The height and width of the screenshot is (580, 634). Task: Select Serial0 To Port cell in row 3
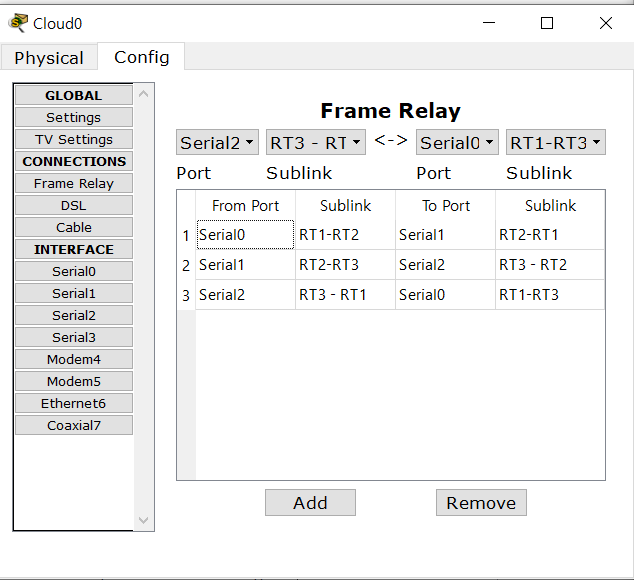[x=445, y=294]
